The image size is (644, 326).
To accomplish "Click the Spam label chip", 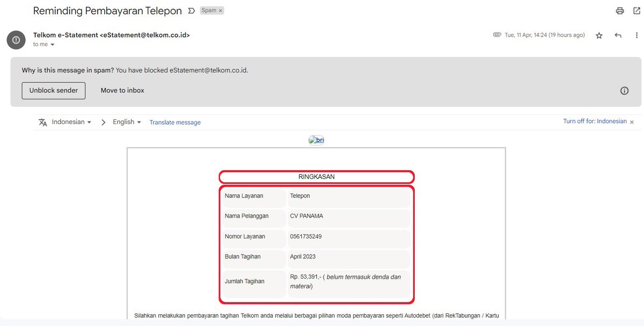I will click(208, 11).
